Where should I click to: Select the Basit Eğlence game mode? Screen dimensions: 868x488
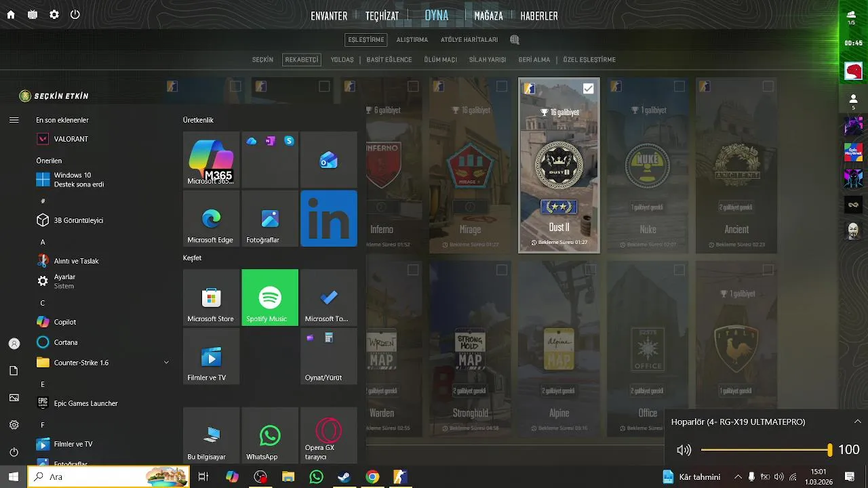pyautogui.click(x=389, y=60)
